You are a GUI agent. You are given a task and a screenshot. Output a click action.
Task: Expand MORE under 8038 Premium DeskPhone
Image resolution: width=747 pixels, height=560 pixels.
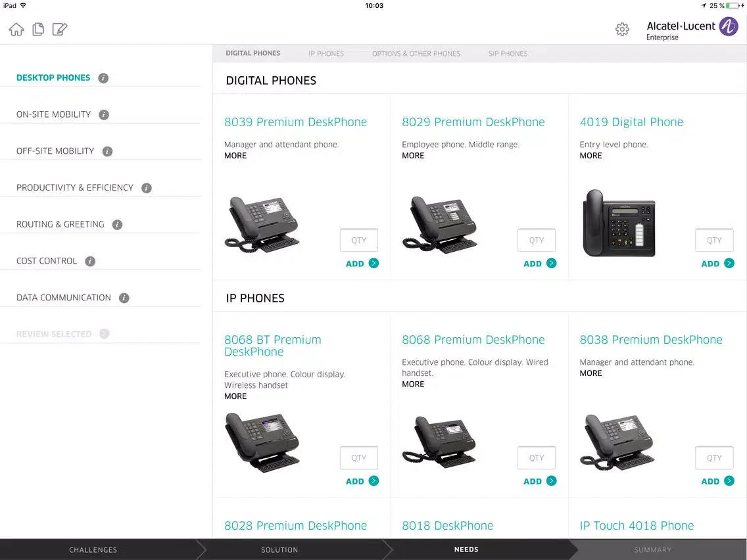tap(590, 373)
